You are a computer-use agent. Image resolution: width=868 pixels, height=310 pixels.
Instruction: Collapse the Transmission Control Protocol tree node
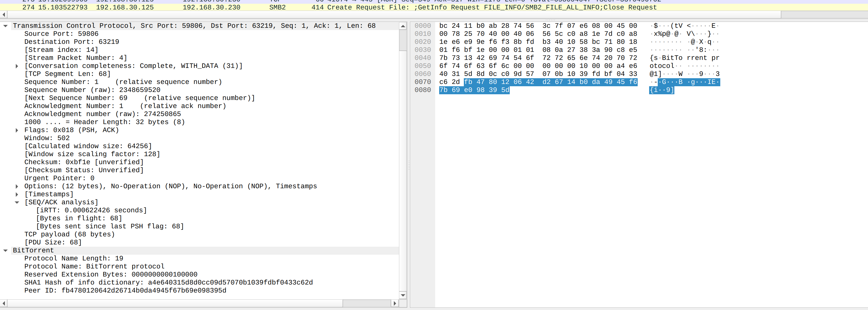5,26
